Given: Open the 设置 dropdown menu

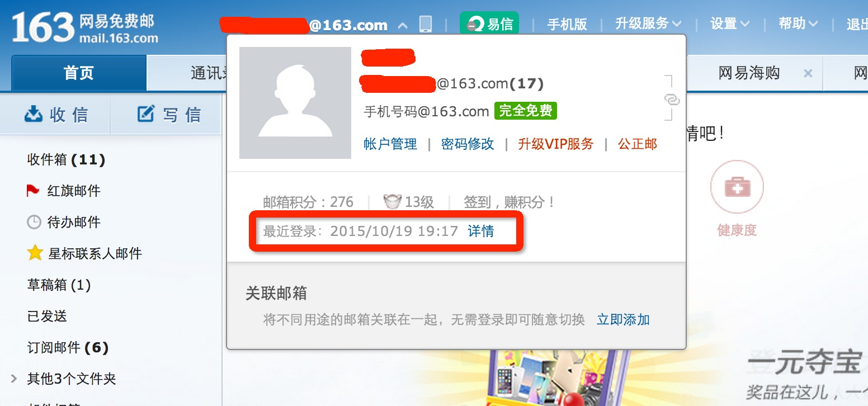Looking at the screenshot, I should 730,23.
